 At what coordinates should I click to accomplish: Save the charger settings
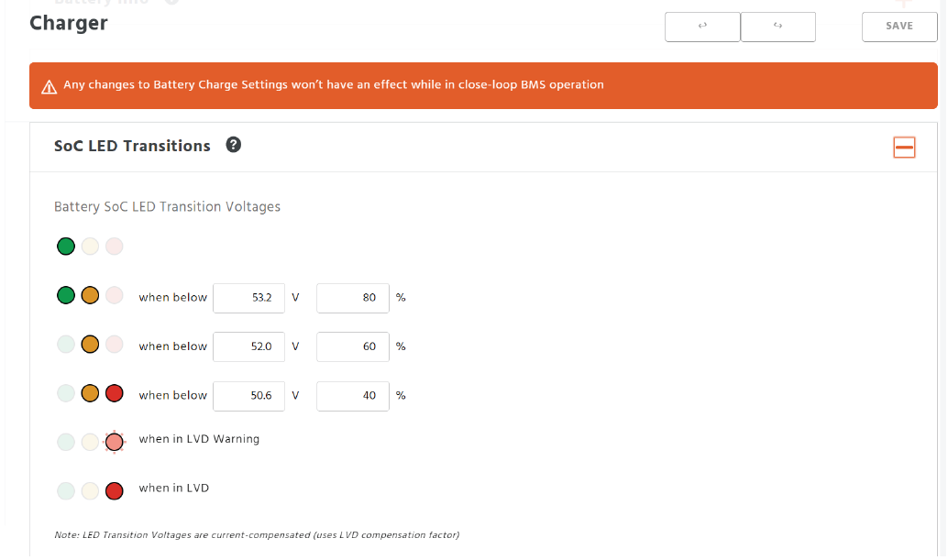point(898,27)
